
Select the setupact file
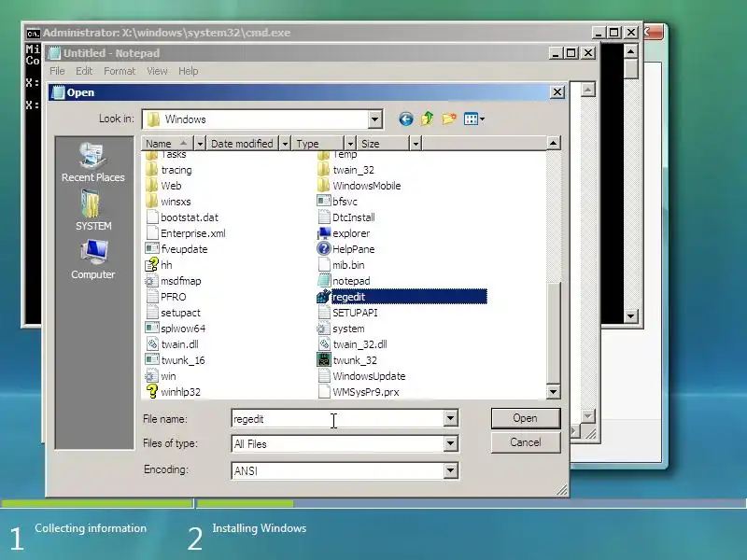(x=174, y=313)
